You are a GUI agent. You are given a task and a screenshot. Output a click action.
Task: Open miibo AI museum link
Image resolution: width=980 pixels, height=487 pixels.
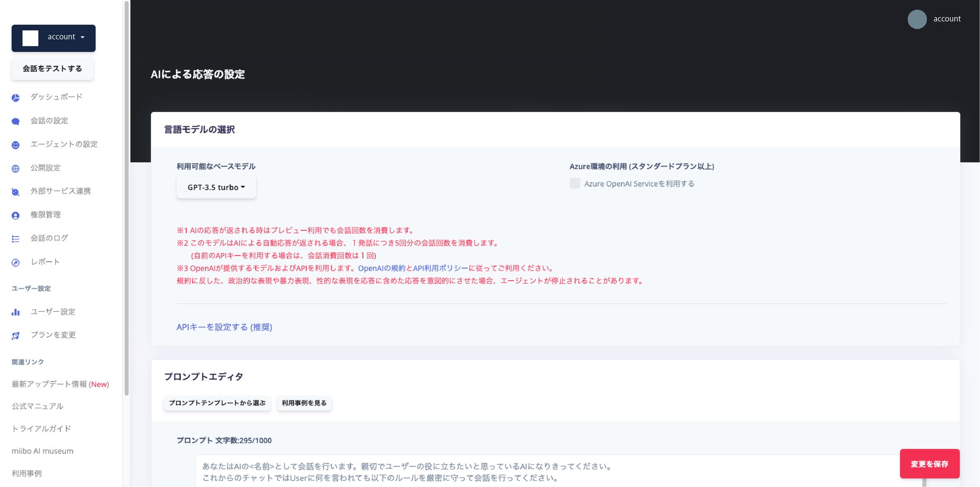point(42,451)
